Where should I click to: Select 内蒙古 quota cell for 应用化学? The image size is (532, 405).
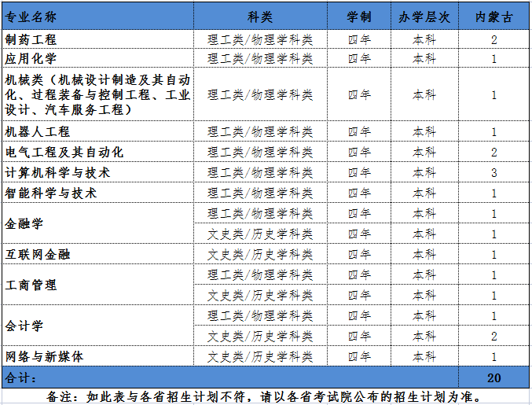tap(494, 58)
